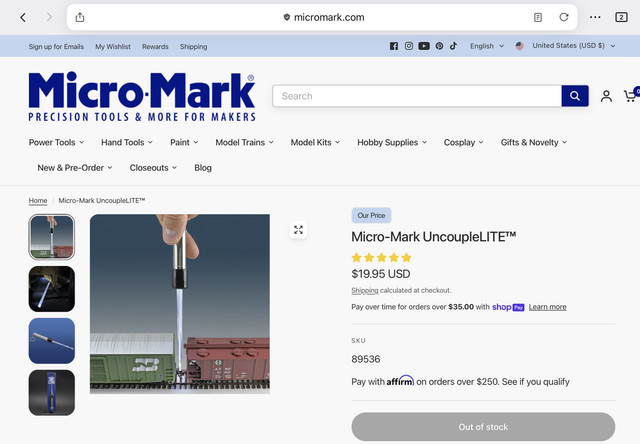Expand the Model Kits menu

click(x=315, y=142)
